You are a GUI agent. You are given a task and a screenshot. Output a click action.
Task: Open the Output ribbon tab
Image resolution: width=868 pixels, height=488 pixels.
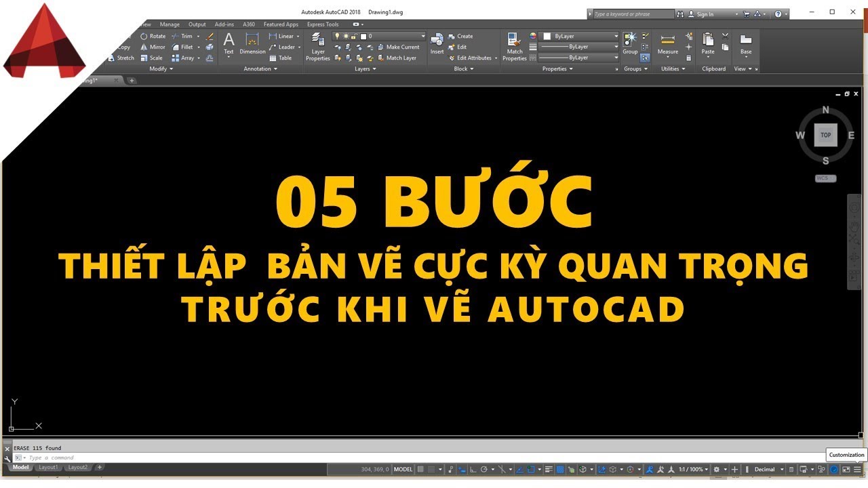[x=197, y=24]
